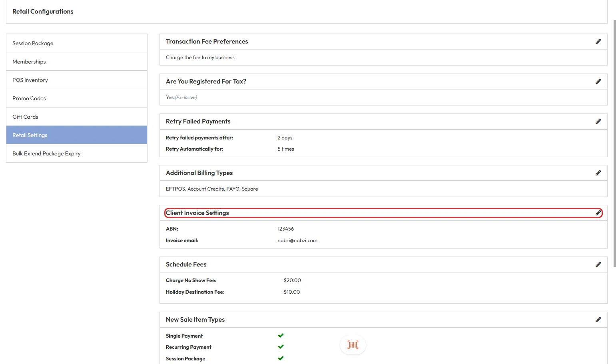Viewport: 616px width, 364px height.
Task: Edit New Sale Item Types pencil
Action: [x=598, y=320]
